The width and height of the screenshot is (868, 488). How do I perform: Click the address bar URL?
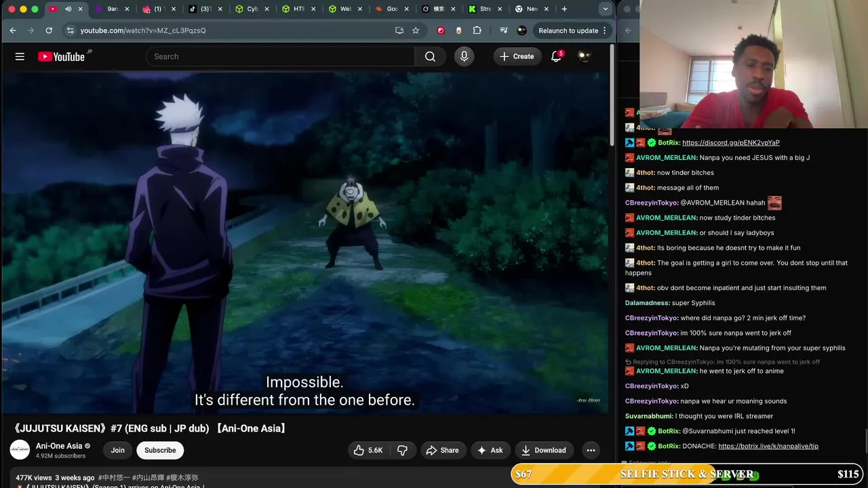coord(143,30)
